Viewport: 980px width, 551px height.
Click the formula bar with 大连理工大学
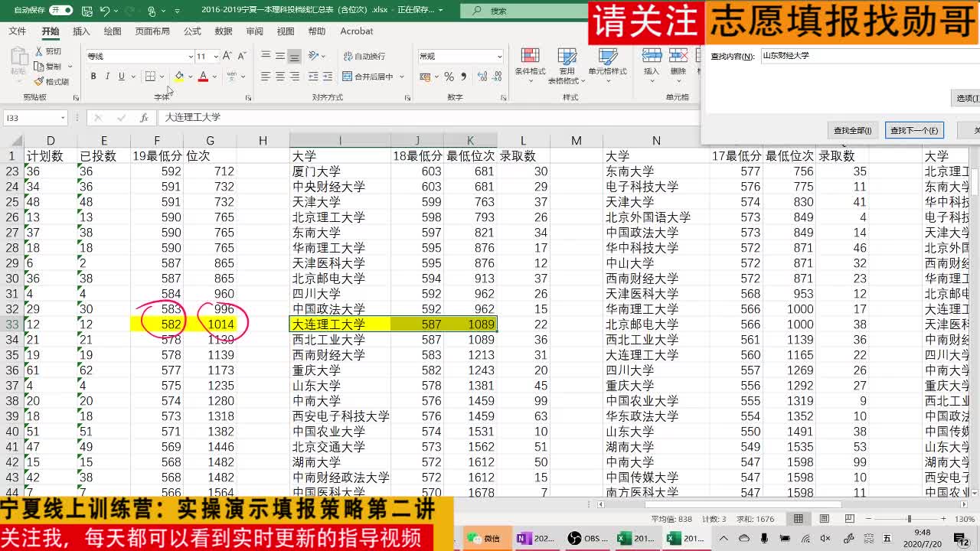(x=429, y=118)
